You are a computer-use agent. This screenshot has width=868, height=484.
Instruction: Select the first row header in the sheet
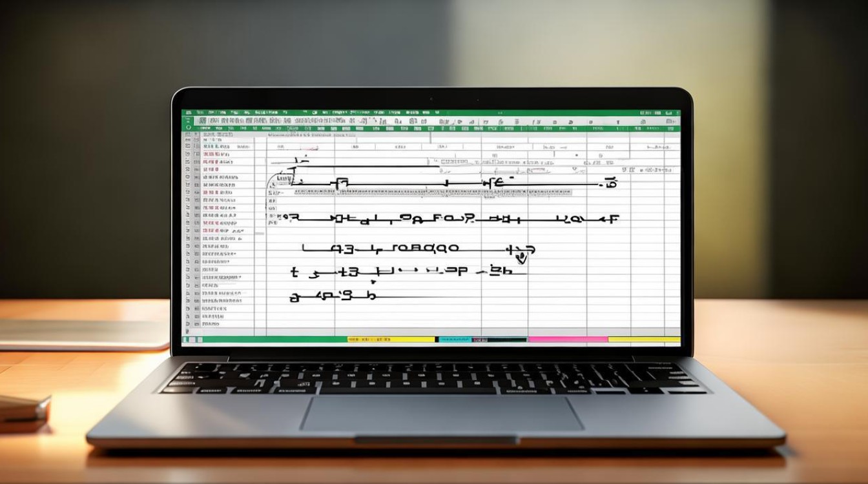point(188,139)
